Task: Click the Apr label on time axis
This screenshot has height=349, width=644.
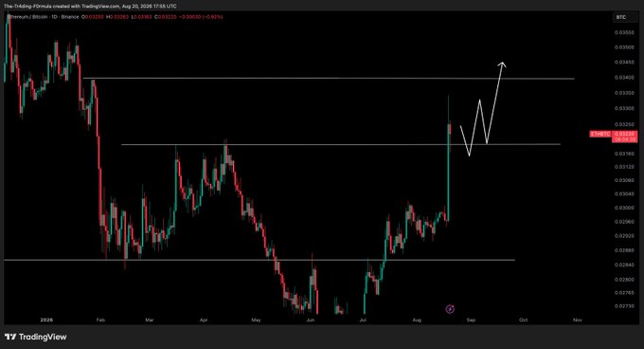Action: pos(204,320)
